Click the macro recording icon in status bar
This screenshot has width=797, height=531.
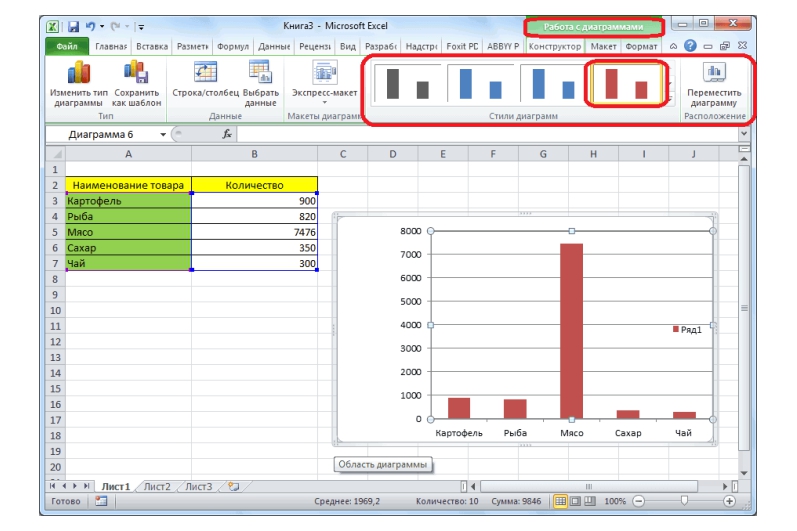(101, 501)
